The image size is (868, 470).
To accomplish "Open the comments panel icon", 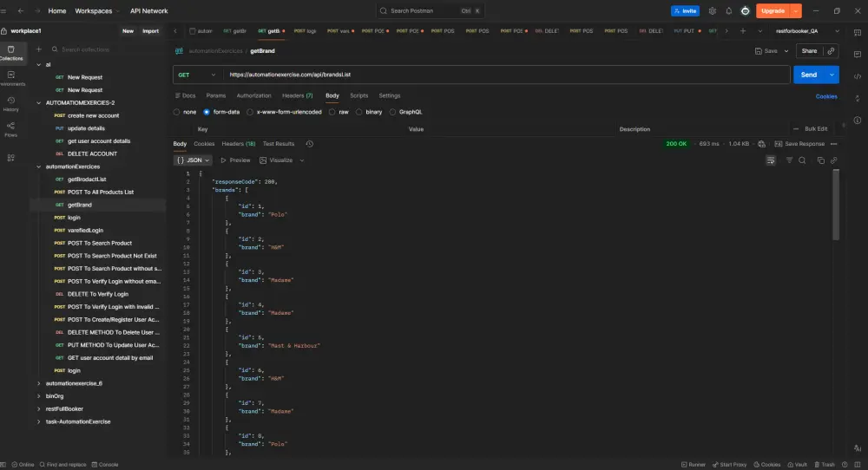I will click(x=858, y=54).
